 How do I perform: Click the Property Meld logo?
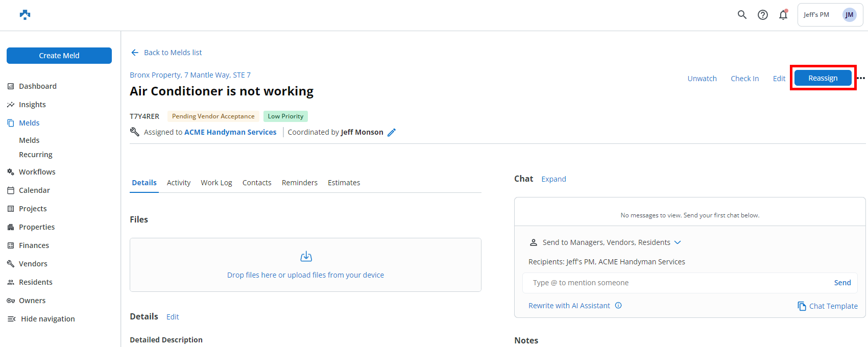25,15
